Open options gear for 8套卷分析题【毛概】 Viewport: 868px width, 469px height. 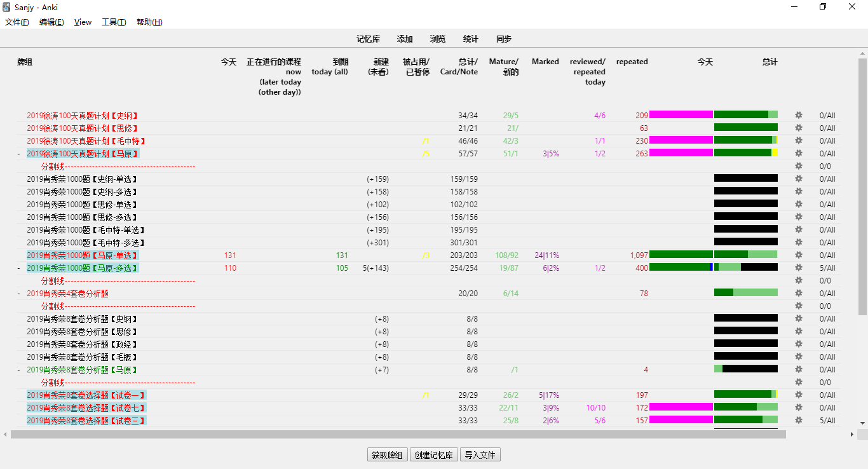[799, 357]
